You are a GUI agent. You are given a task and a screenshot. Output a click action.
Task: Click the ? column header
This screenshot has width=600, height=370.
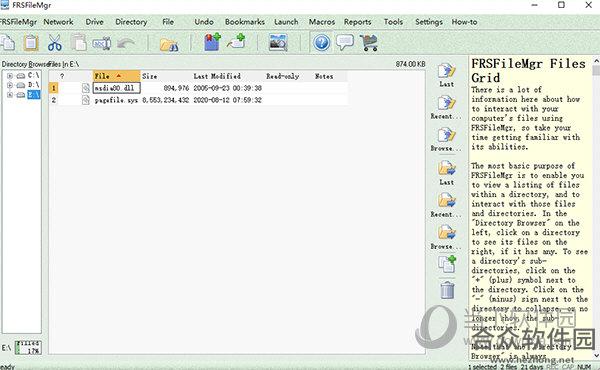tap(62, 76)
